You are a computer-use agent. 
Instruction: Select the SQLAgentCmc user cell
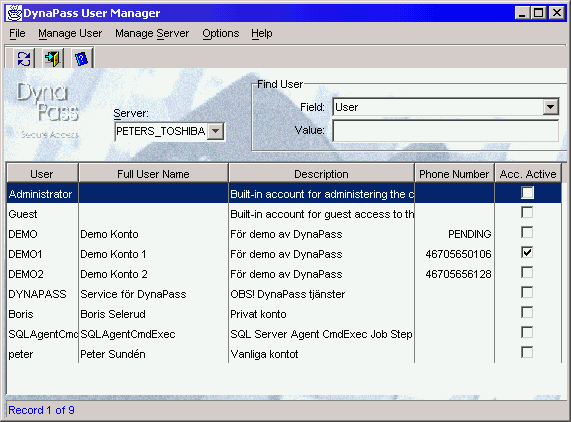[42, 334]
